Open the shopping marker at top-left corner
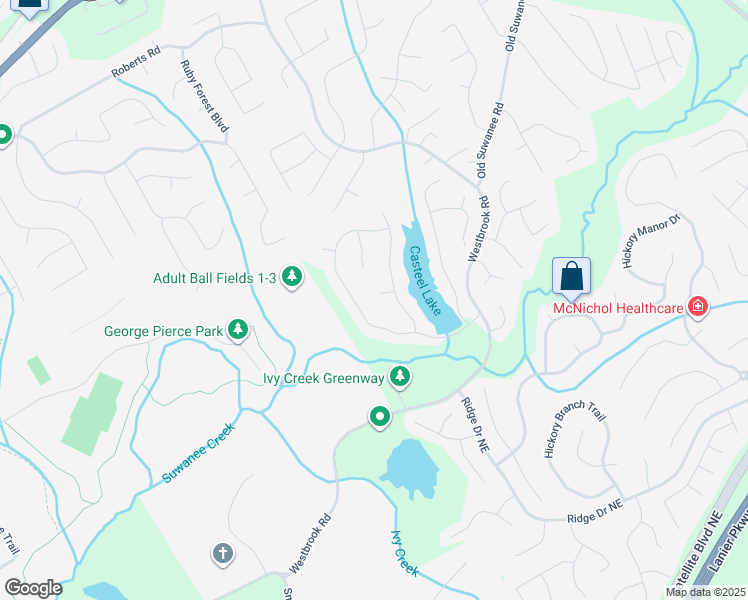This screenshot has width=748, height=600. [30, 7]
